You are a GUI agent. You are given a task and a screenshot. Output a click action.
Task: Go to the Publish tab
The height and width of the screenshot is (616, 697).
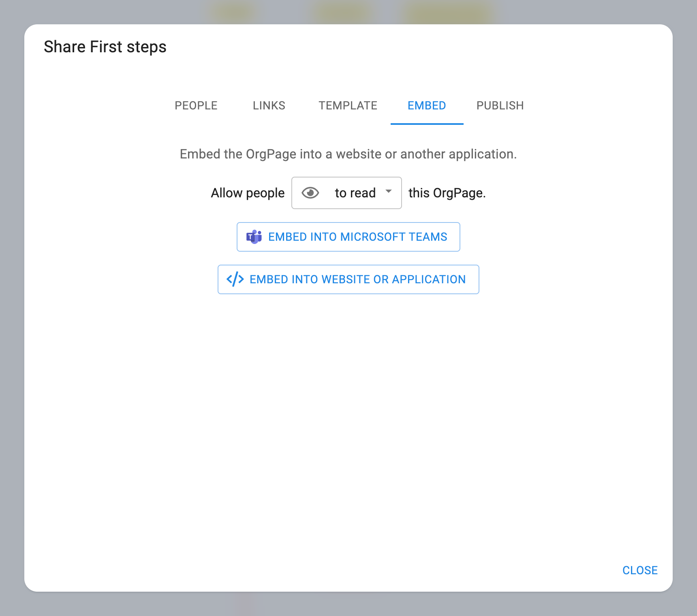pyautogui.click(x=500, y=106)
